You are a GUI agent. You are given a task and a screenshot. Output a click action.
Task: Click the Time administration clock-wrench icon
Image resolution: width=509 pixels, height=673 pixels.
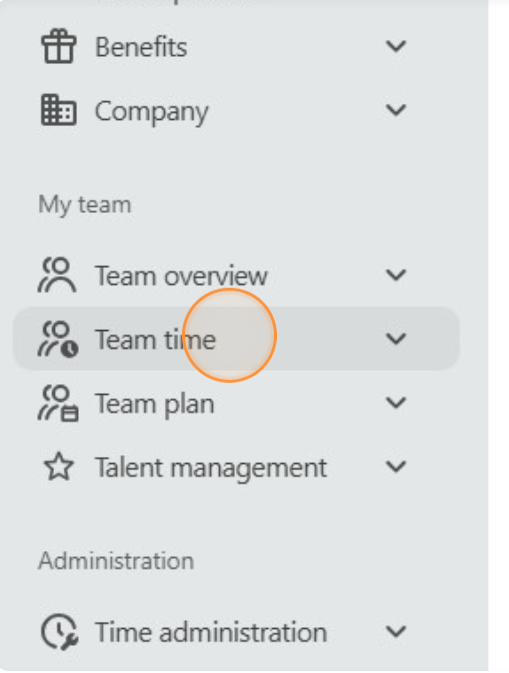click(60, 632)
